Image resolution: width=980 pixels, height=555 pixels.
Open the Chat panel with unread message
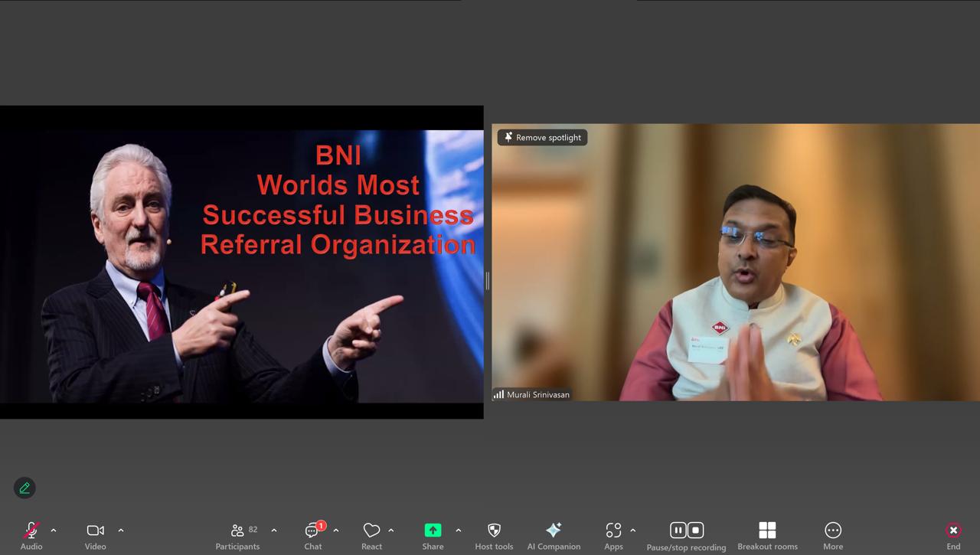[x=313, y=536]
